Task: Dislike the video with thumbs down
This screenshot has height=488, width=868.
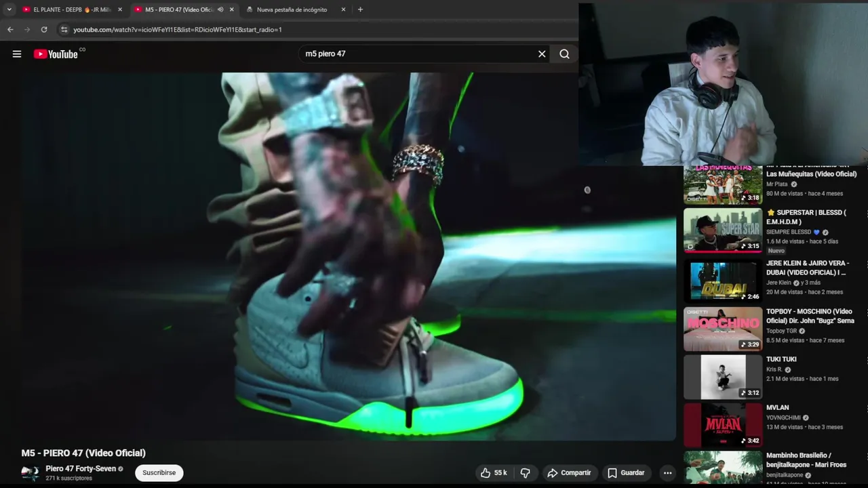Action: coord(525,473)
